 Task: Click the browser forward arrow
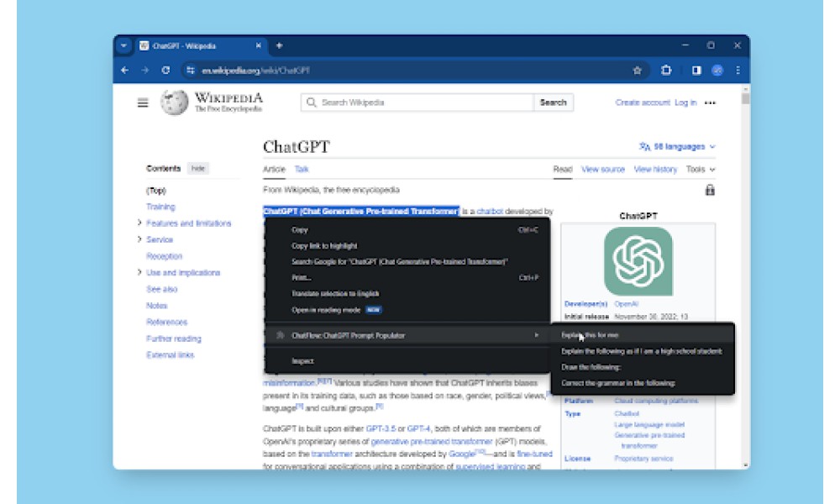pyautogui.click(x=145, y=71)
